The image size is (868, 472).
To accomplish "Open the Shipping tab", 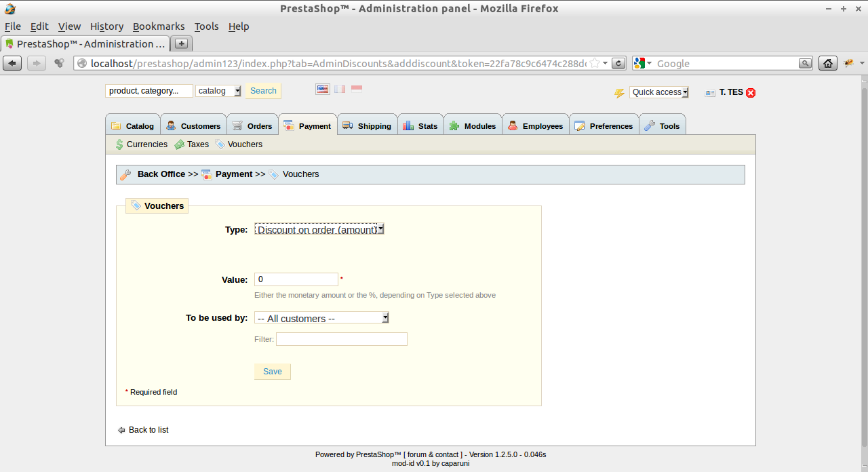I will click(367, 125).
